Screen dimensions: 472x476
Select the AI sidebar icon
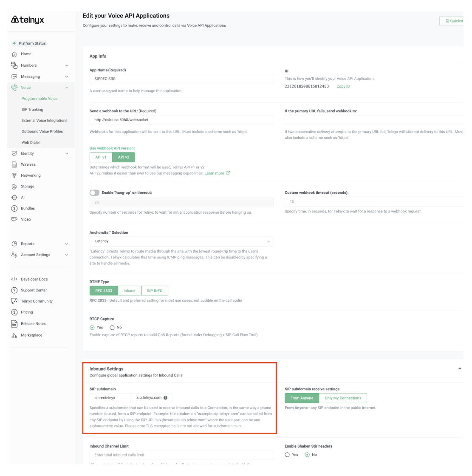pos(14,197)
